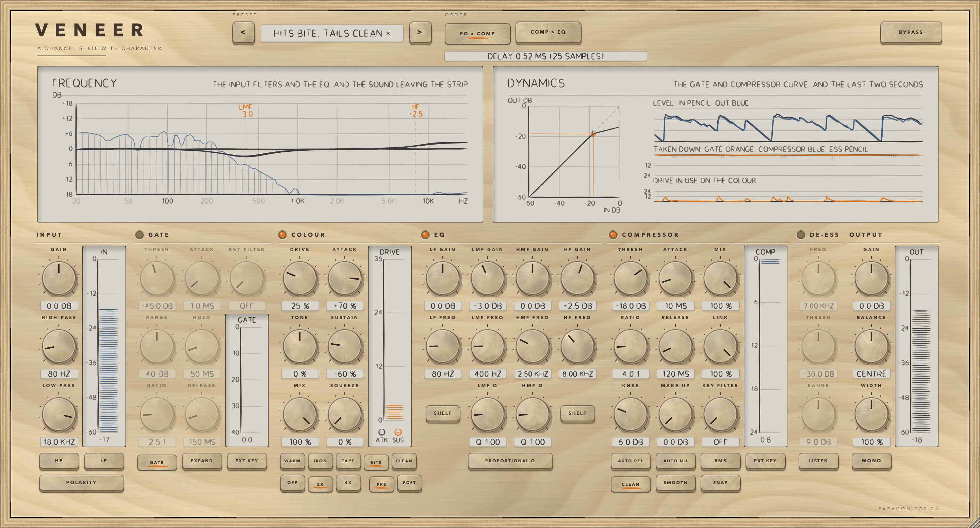Toggle the Compressor section power LED
The image size is (980, 528).
click(613, 235)
